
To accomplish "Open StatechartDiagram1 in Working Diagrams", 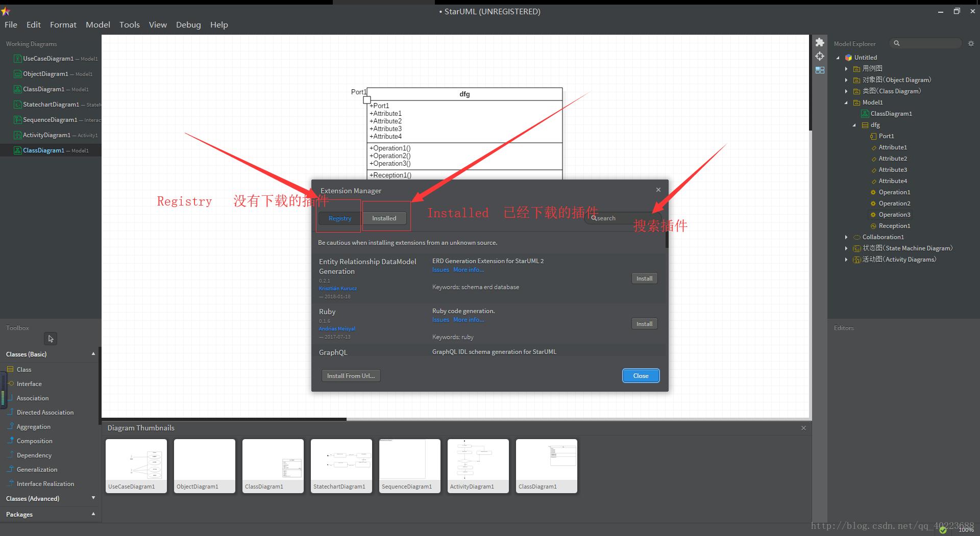I will [x=51, y=105].
